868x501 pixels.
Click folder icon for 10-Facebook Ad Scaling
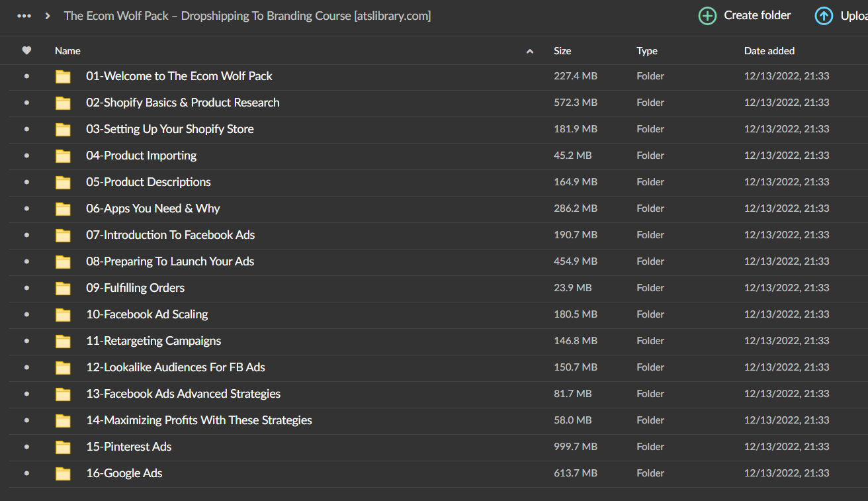[x=63, y=315]
